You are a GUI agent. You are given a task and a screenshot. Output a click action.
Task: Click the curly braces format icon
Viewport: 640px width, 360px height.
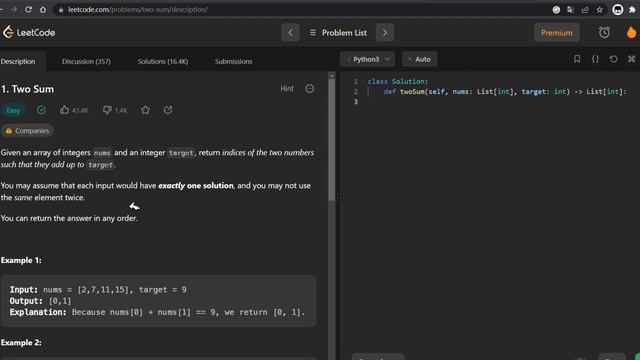coord(595,59)
